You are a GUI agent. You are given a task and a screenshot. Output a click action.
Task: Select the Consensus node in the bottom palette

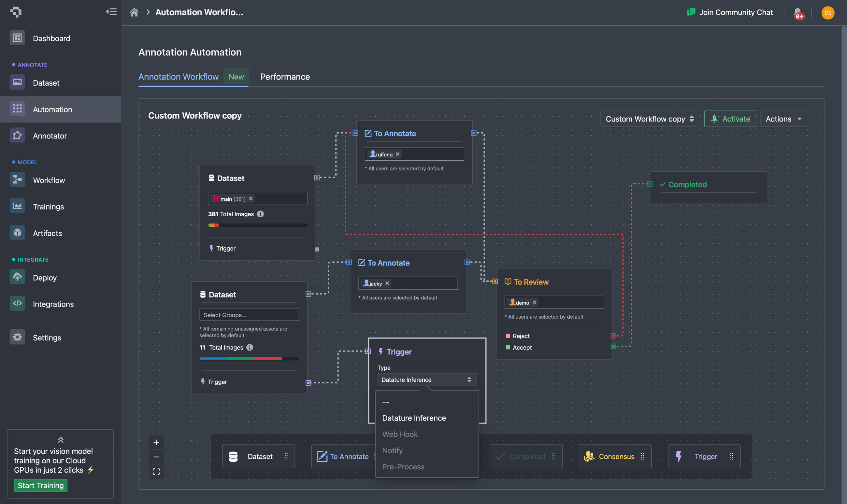pos(615,456)
